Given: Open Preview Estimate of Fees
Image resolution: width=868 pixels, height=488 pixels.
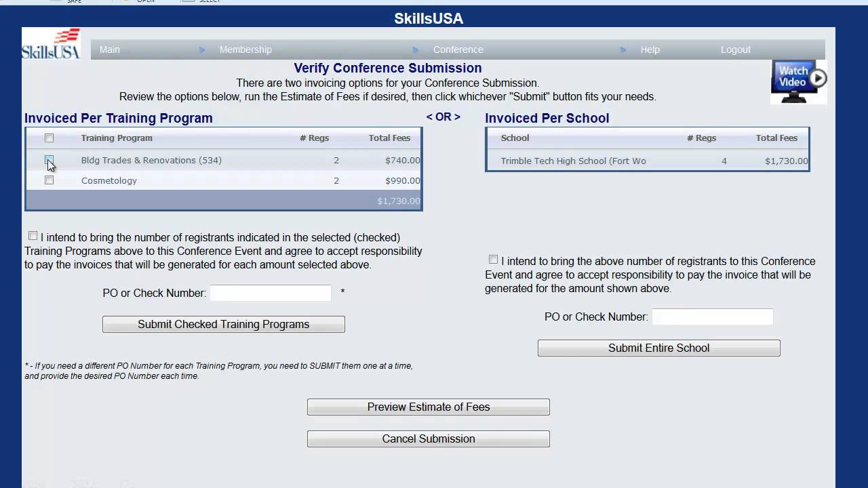Looking at the screenshot, I should [x=429, y=407].
